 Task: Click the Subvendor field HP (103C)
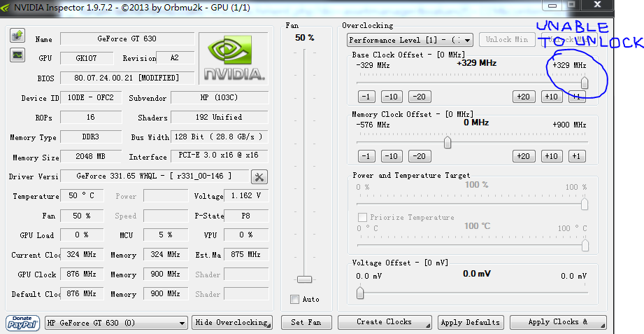(220, 97)
